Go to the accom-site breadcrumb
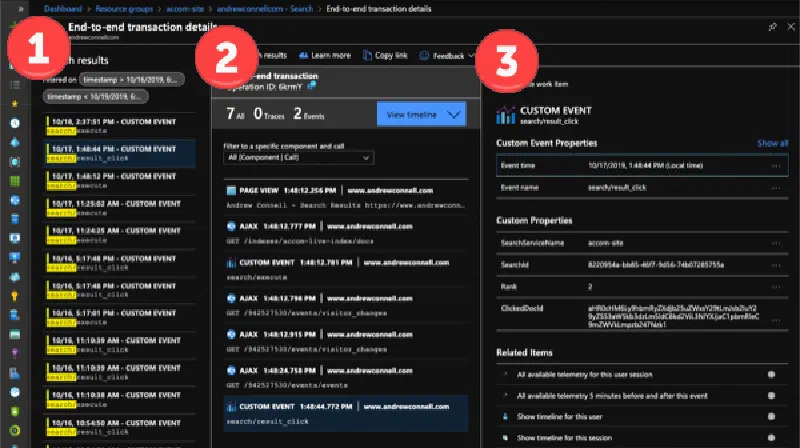 185,9
